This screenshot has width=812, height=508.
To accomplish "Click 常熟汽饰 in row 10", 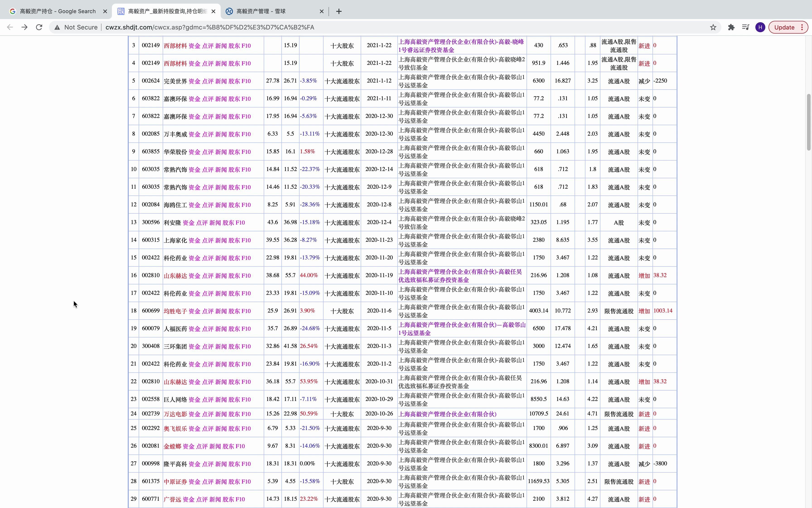I will coord(175,170).
